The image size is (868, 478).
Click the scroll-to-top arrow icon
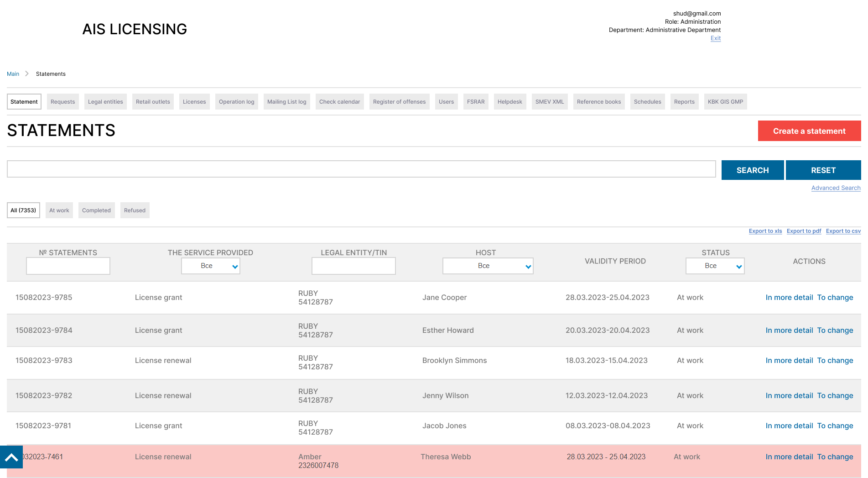click(11, 457)
